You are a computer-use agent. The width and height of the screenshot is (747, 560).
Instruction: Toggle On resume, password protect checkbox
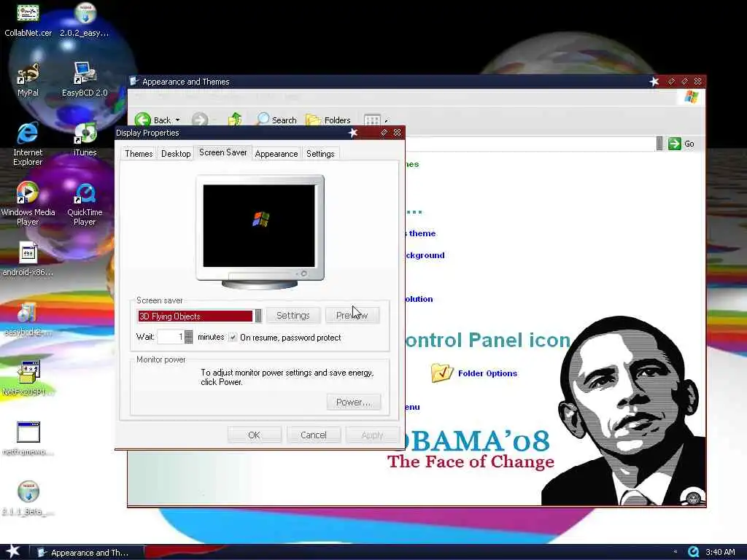click(233, 337)
